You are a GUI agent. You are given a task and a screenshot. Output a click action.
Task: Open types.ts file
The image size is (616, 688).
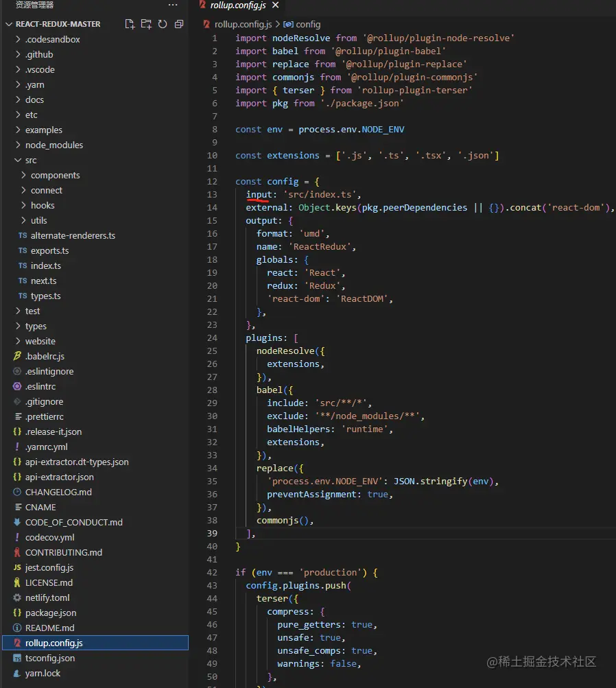pyautogui.click(x=46, y=296)
